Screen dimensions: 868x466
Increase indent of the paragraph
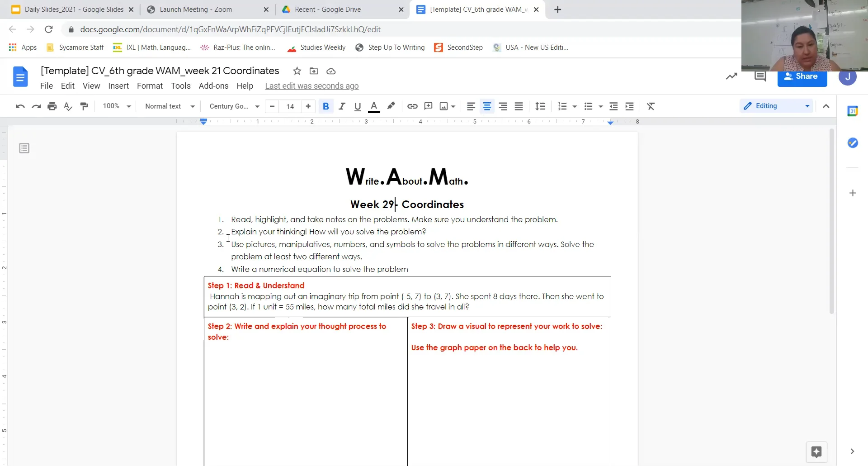[629, 106]
